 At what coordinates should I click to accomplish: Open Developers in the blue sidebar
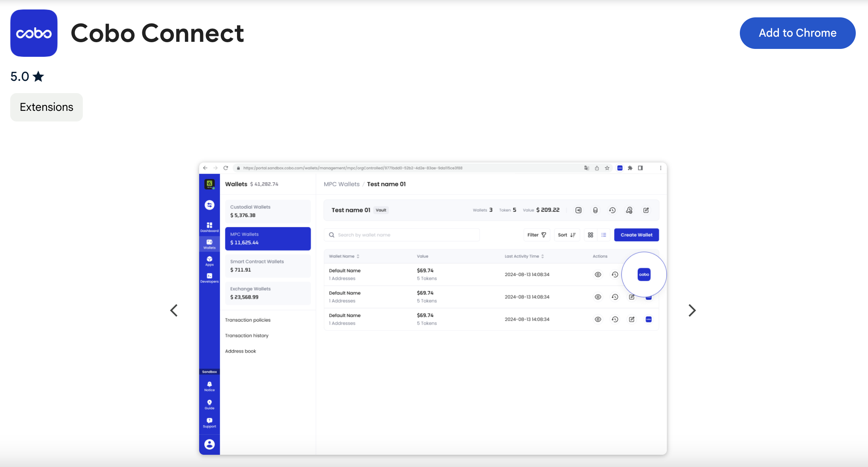pos(209,278)
